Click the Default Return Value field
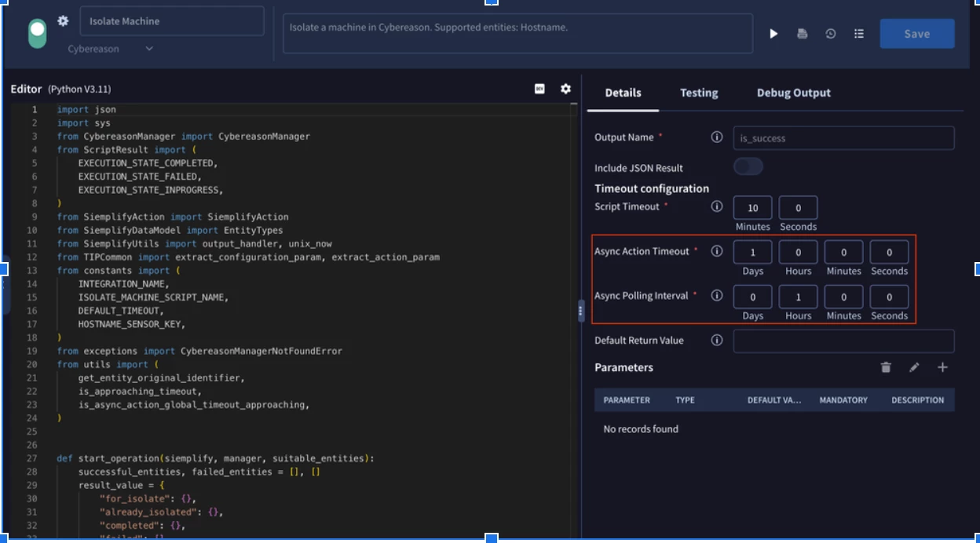 843,341
